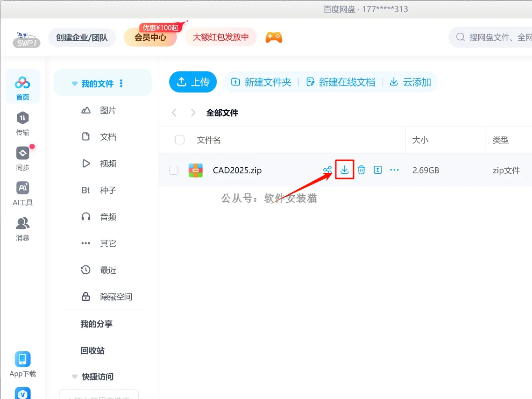532x399 pixels.
Task: Expand the 快捷访问 section
Action: click(x=75, y=377)
